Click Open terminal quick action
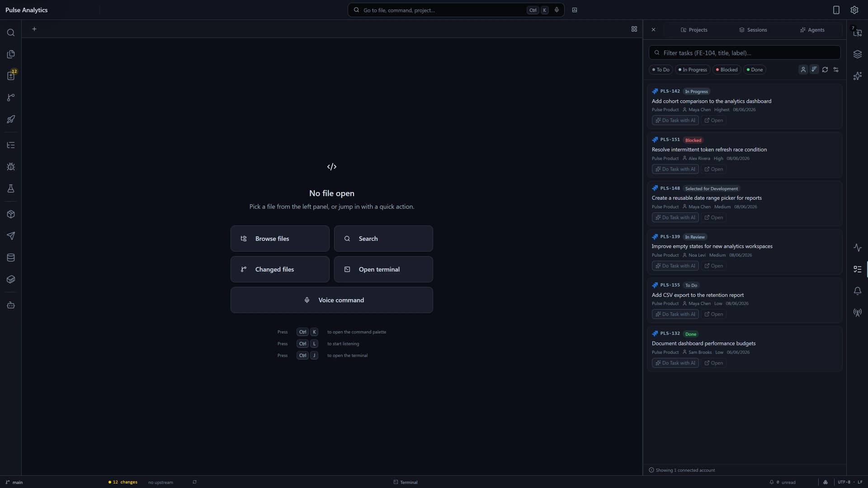 point(383,269)
